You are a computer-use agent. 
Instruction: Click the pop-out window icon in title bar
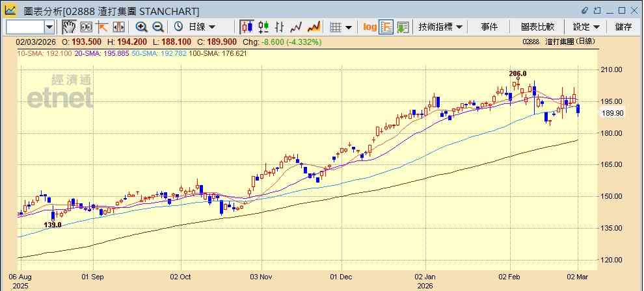click(x=597, y=10)
